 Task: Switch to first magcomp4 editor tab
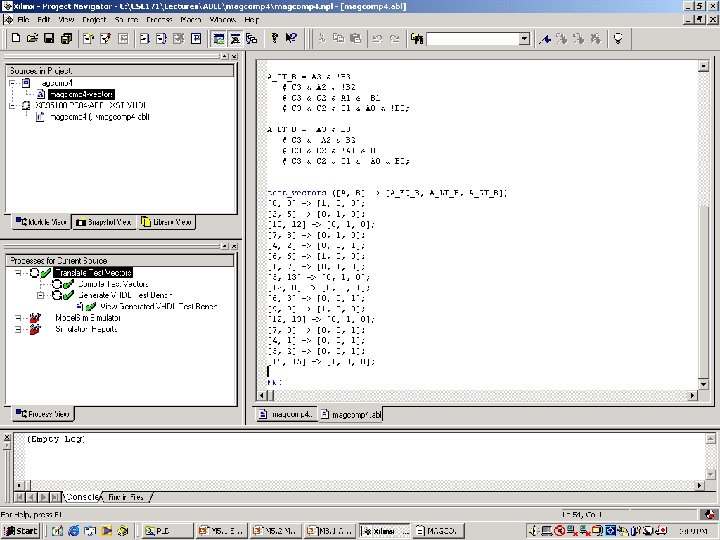[x=286, y=414]
